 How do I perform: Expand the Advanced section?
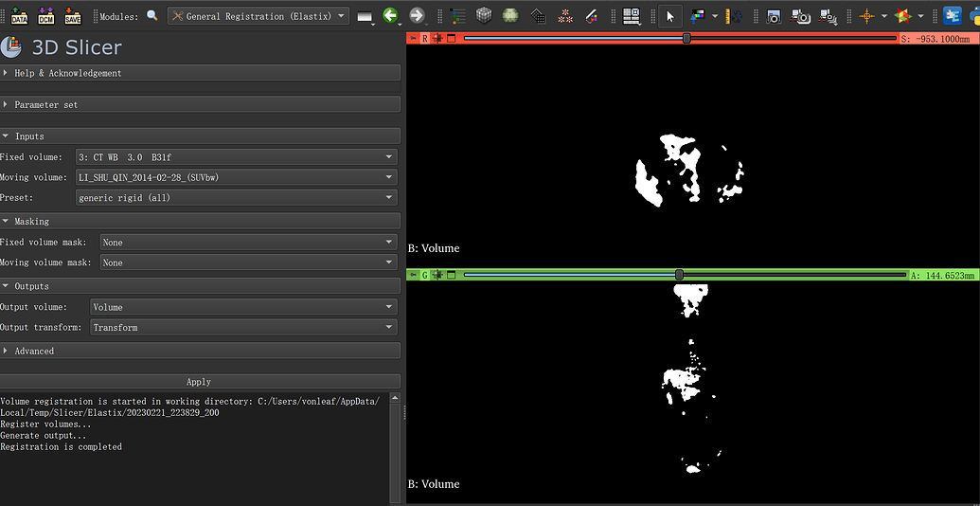coord(34,351)
